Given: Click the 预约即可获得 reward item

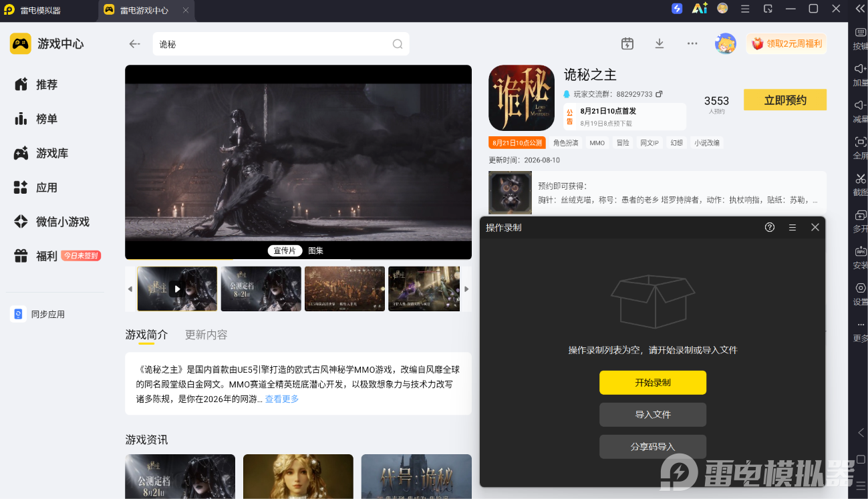Looking at the screenshot, I should click(658, 192).
